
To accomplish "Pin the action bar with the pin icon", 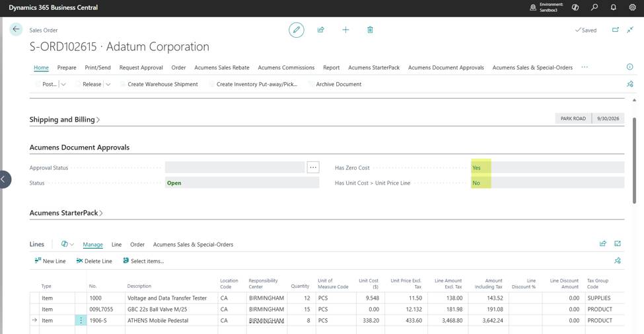I will point(629,84).
